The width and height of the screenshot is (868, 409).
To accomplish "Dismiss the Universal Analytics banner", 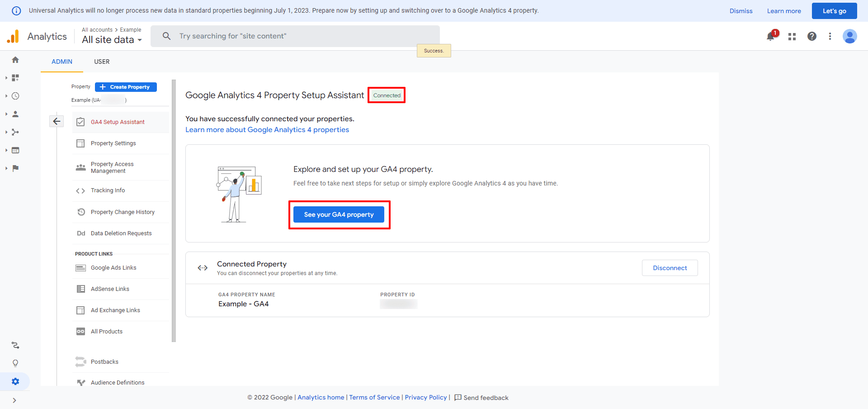I will (741, 11).
